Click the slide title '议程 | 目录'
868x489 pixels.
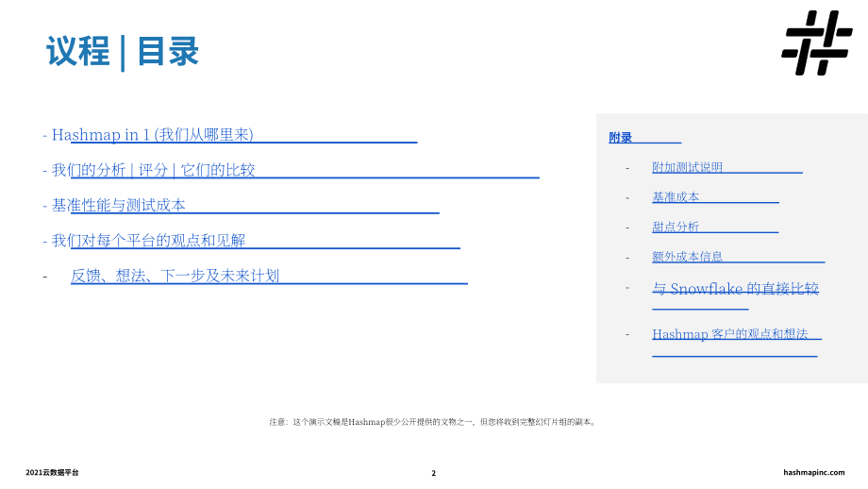click(x=123, y=52)
